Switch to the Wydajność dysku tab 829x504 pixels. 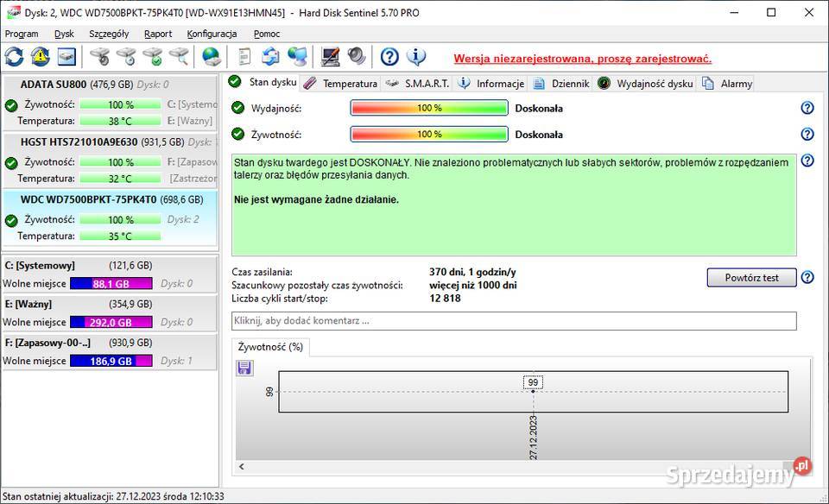pyautogui.click(x=645, y=84)
